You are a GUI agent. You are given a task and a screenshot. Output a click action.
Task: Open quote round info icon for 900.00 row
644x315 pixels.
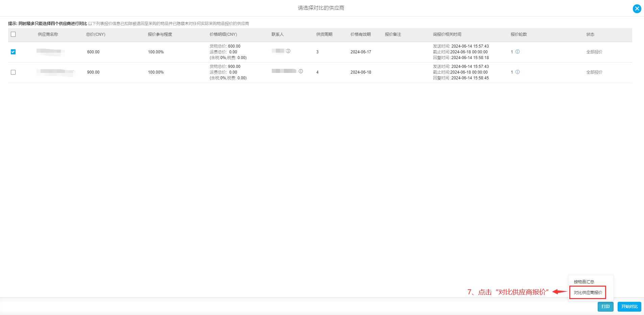click(x=518, y=72)
